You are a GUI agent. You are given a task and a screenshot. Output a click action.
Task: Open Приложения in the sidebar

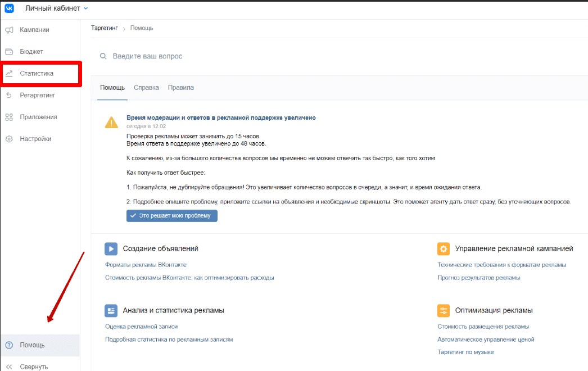38,117
